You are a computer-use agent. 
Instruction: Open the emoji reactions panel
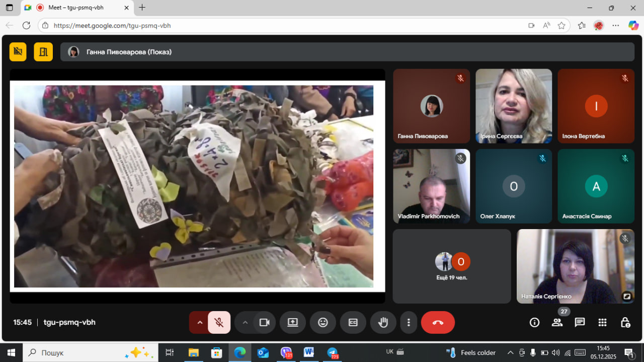[323, 323]
